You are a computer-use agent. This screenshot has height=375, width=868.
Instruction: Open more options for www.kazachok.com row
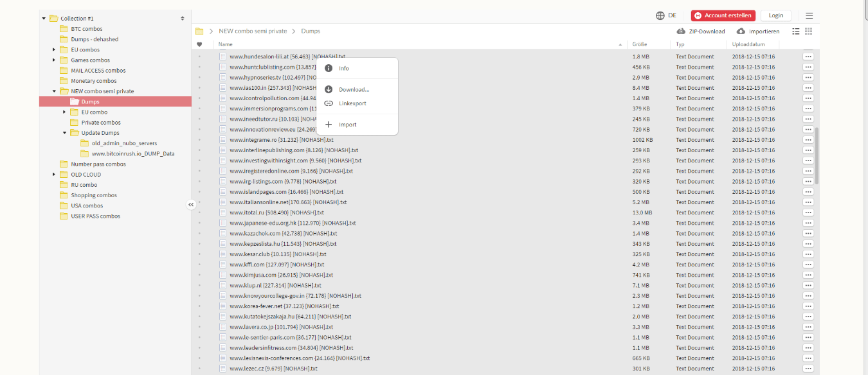(808, 234)
